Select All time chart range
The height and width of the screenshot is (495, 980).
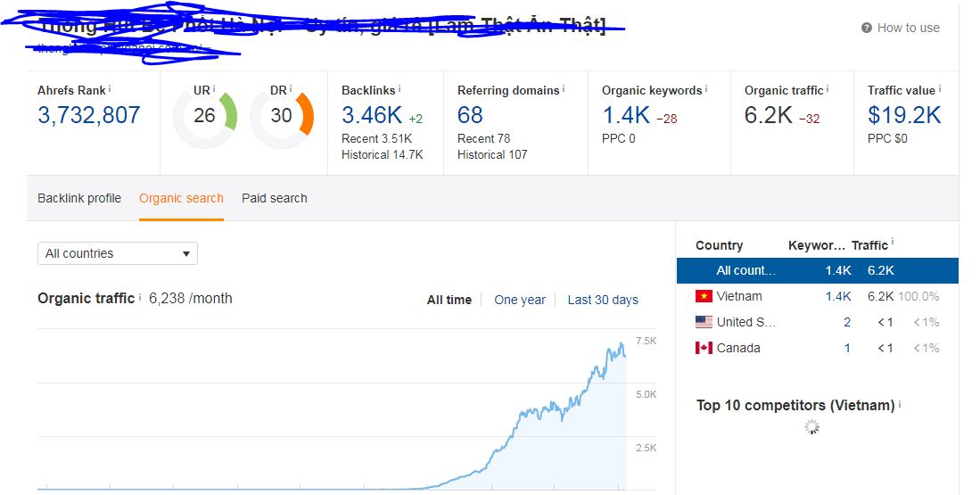coord(449,300)
